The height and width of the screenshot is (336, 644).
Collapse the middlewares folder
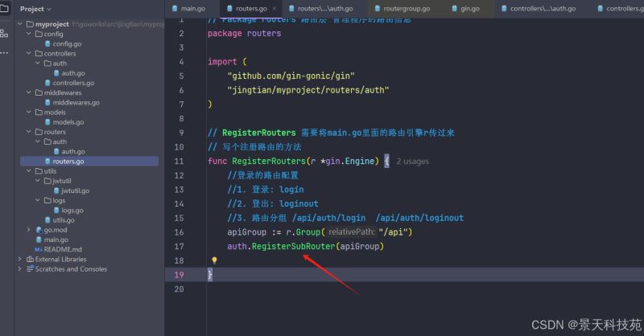[x=29, y=92]
